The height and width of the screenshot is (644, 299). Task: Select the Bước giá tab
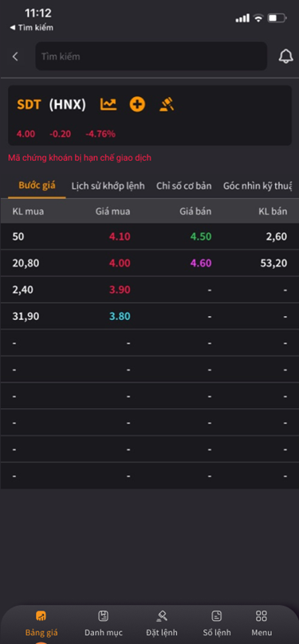point(37,185)
